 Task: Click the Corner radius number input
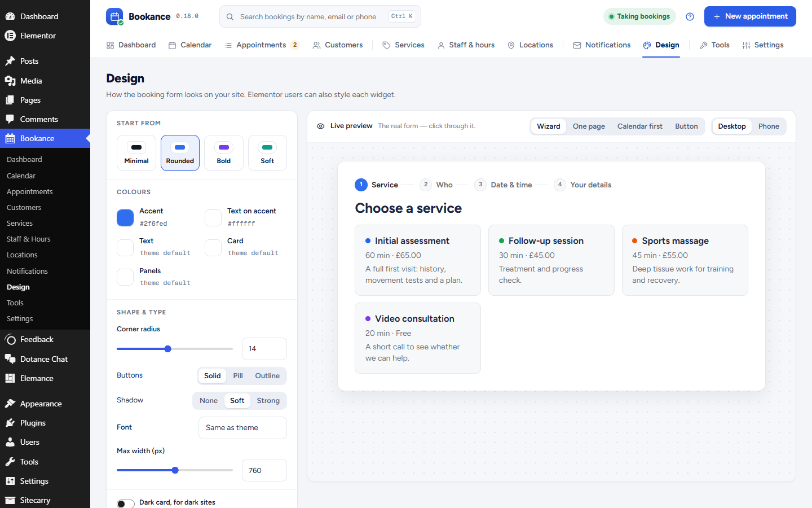(264, 349)
